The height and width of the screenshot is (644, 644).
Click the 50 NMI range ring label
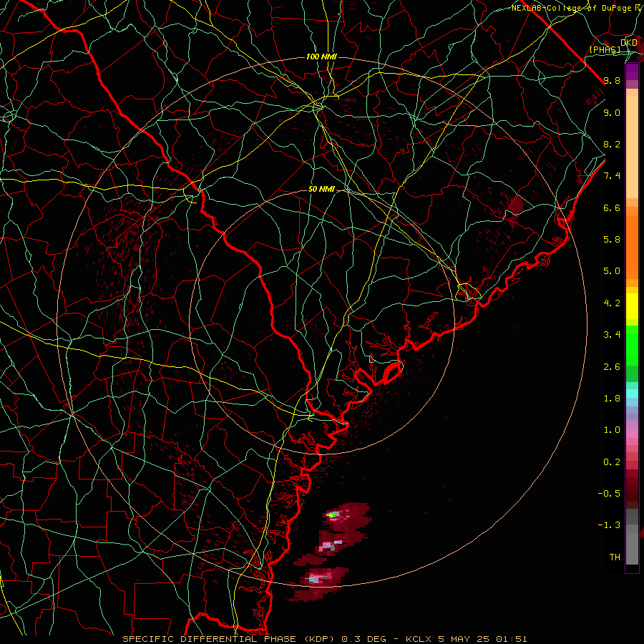(321, 190)
